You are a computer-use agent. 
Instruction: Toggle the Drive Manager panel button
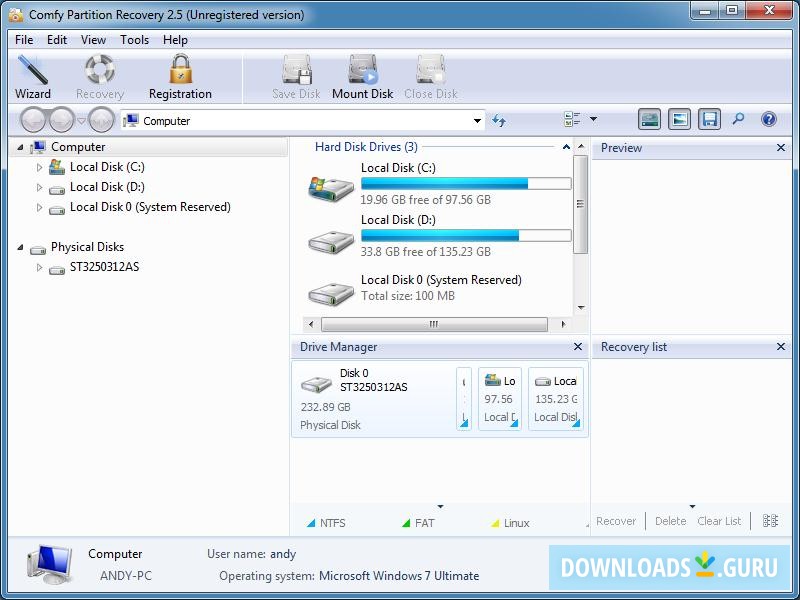pos(649,119)
